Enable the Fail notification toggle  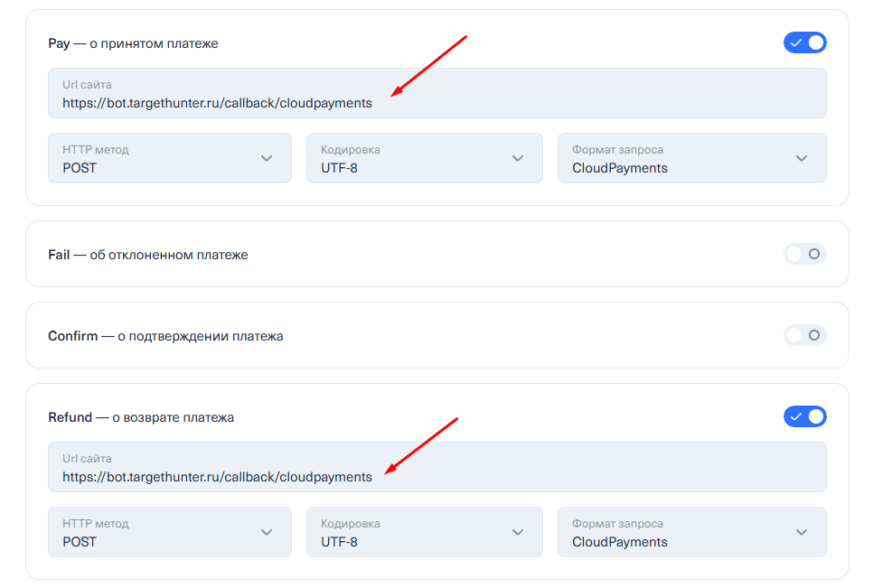point(804,255)
